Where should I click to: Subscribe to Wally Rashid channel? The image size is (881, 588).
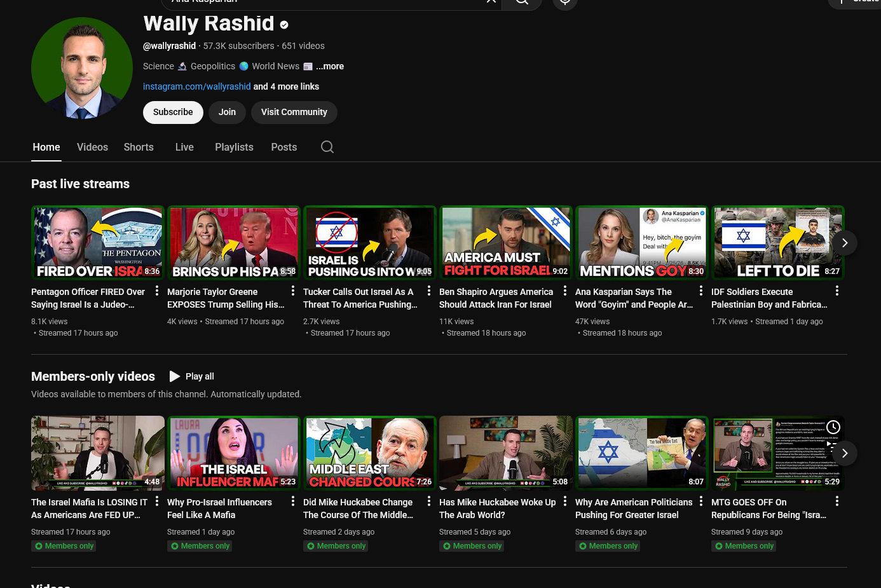tap(173, 113)
